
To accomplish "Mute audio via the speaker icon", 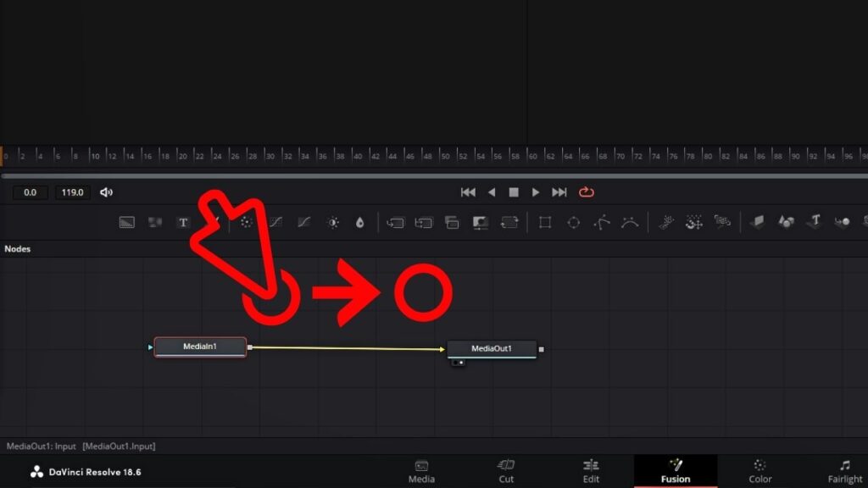I will point(105,192).
